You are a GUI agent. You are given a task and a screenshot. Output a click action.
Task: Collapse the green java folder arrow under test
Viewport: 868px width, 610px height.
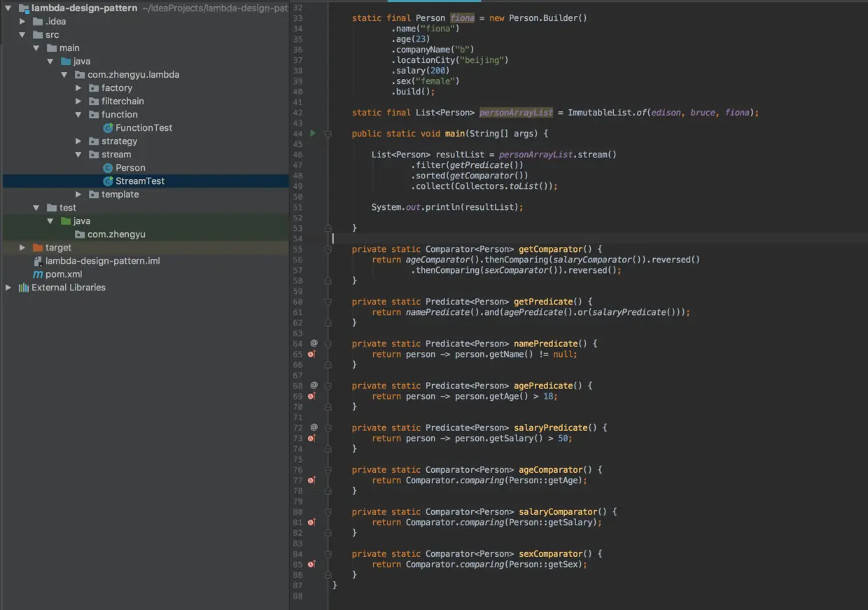(50, 221)
